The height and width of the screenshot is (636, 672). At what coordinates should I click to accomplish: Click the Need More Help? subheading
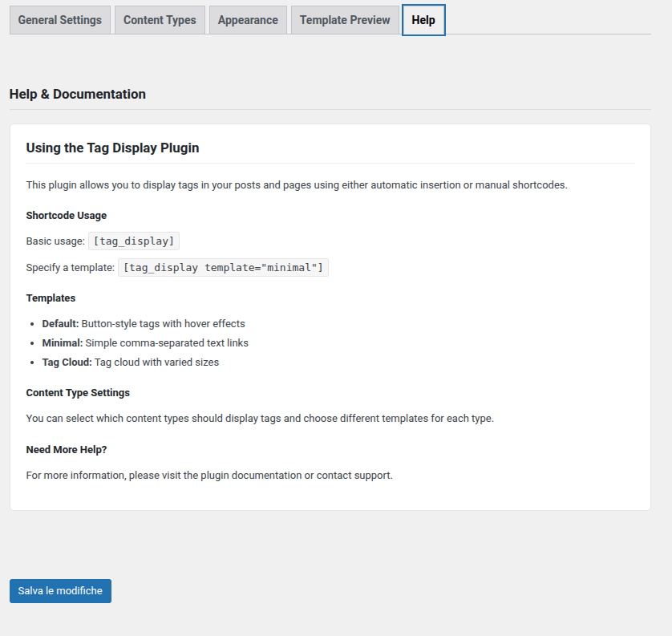(67, 450)
